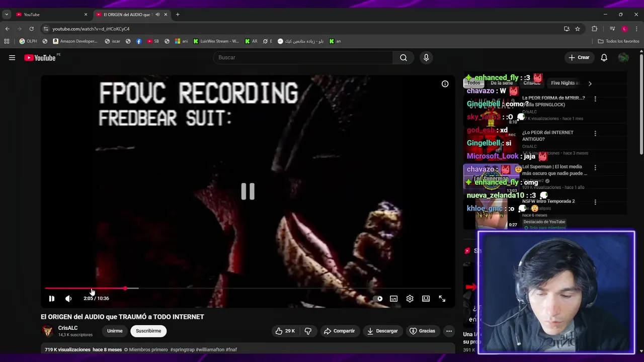Select the De la serie chip
The height and width of the screenshot is (362, 644).
502,83
